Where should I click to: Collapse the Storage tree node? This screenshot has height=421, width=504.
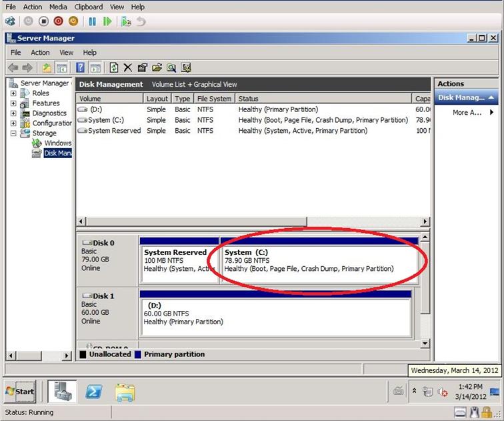coord(13,133)
